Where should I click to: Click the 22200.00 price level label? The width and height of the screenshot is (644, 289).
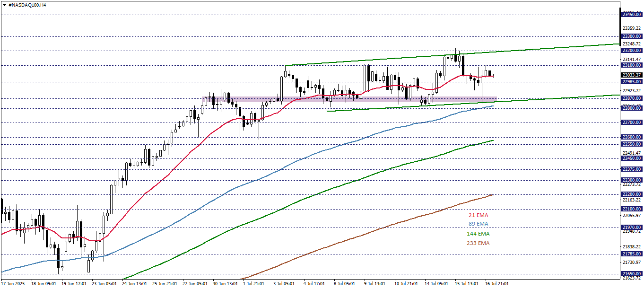pyautogui.click(x=632, y=194)
